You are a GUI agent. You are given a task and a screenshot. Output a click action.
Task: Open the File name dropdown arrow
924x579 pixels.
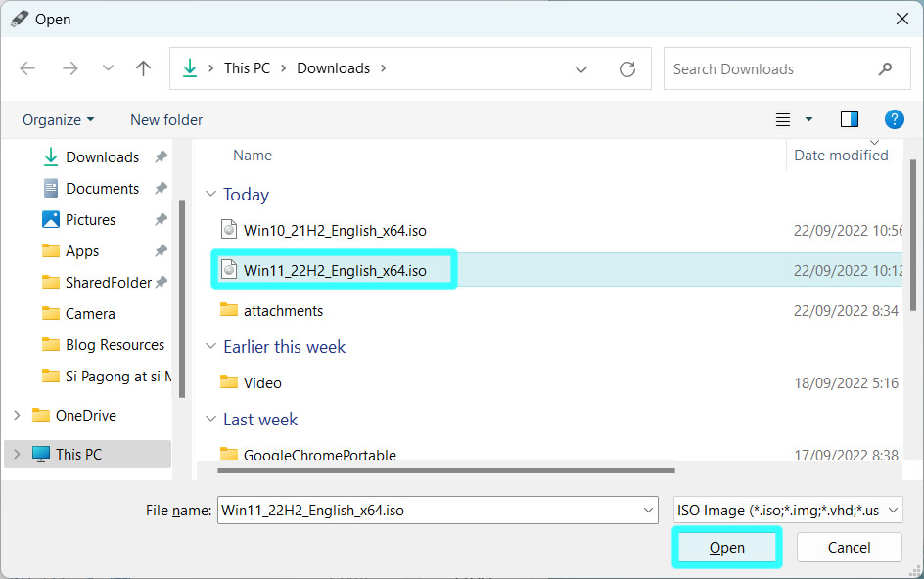coord(649,511)
